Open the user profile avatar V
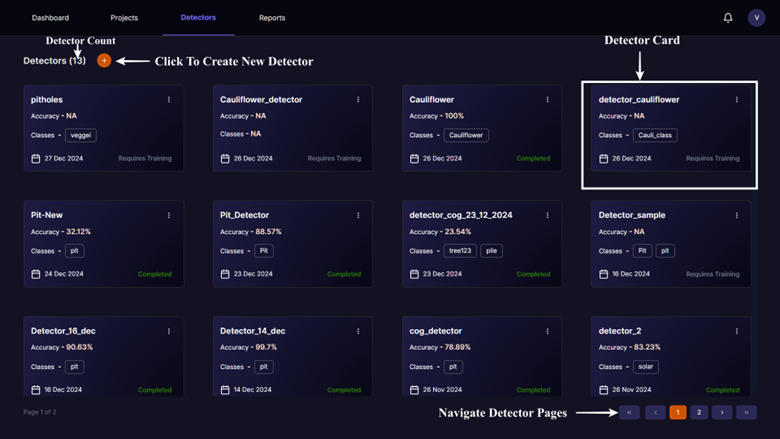The image size is (780, 439). [756, 18]
